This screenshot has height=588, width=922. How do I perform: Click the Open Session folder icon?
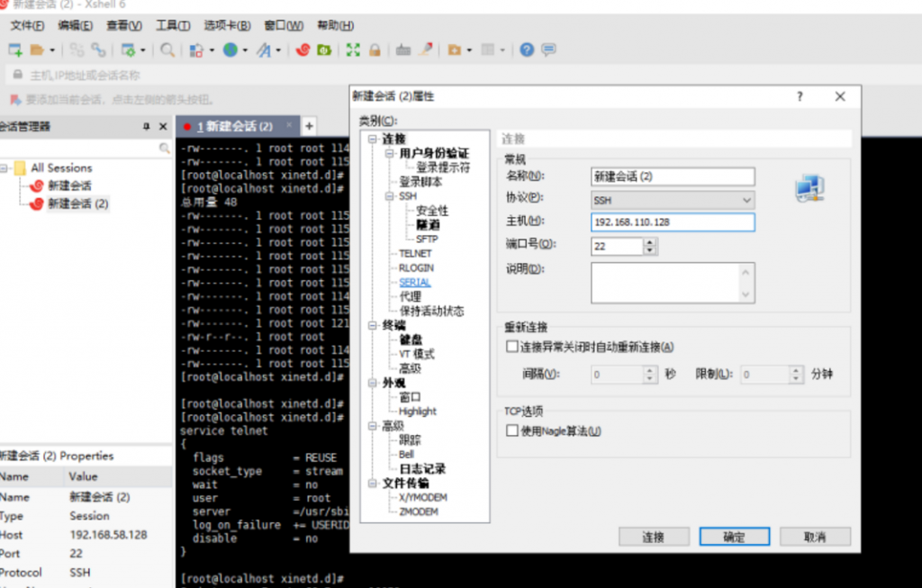[37, 50]
